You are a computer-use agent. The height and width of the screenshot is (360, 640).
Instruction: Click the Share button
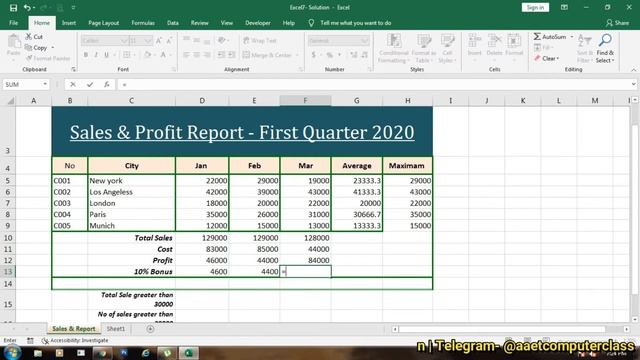[618, 23]
